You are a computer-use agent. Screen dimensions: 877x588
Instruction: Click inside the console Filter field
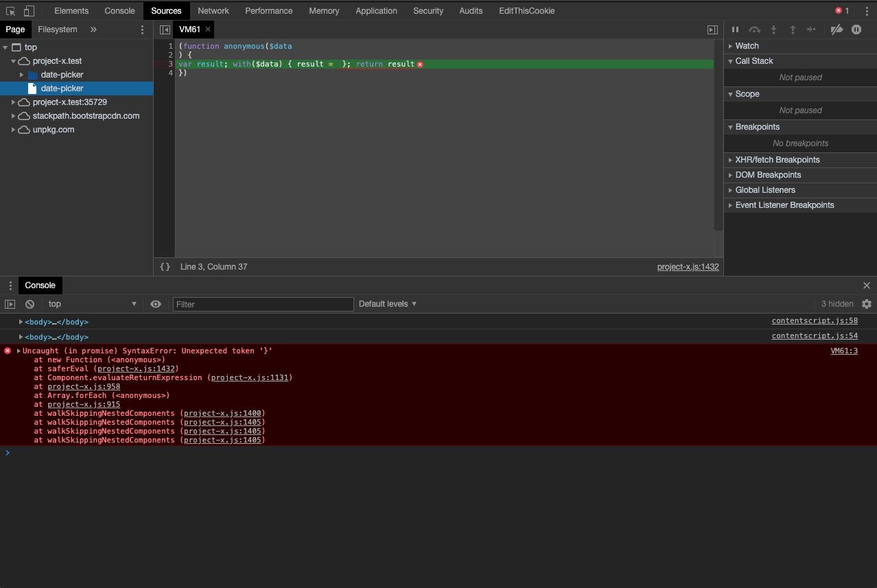(263, 304)
